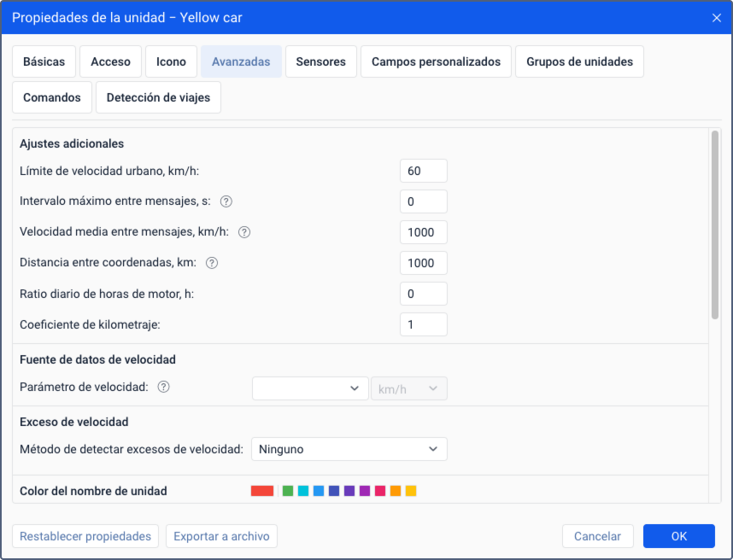Screen dimensions: 733x560
Task: Select the red unit name color swatch
Action: click(x=262, y=491)
